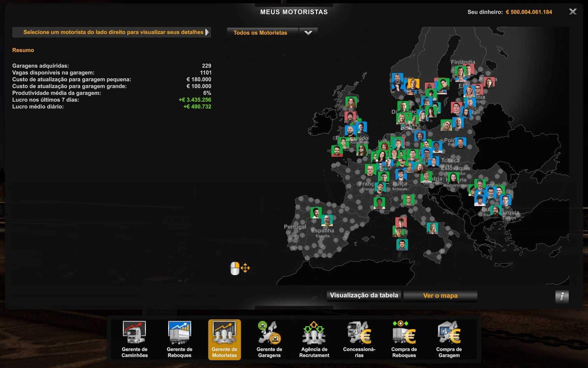This screenshot has height=368, width=588.
Task: Open Gerente de Garagens manager
Action: [269, 339]
